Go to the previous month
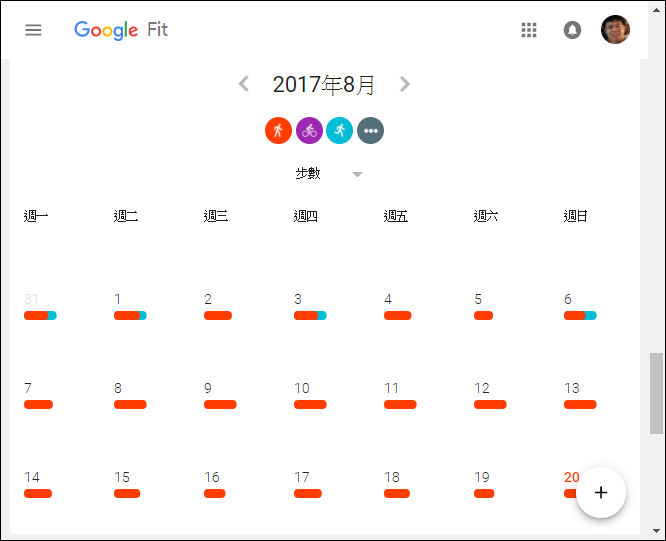 244,84
